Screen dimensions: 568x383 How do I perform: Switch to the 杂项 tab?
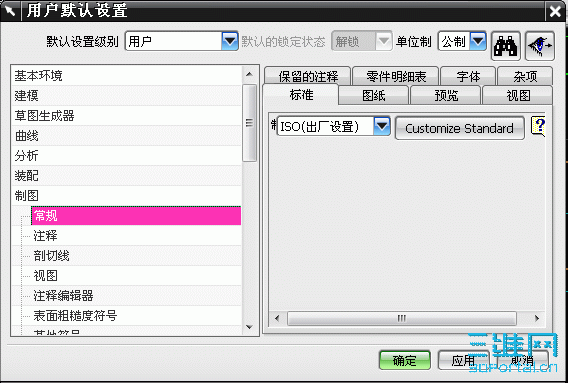(525, 76)
